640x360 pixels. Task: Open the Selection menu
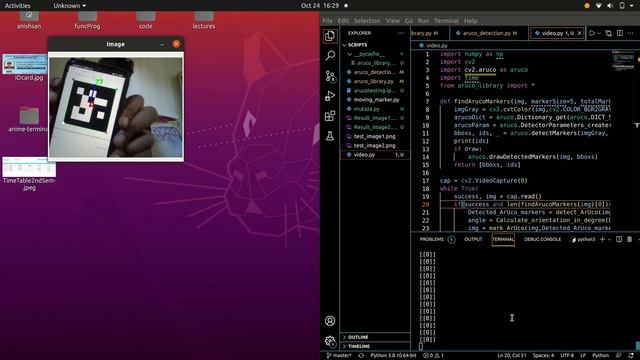367,20
